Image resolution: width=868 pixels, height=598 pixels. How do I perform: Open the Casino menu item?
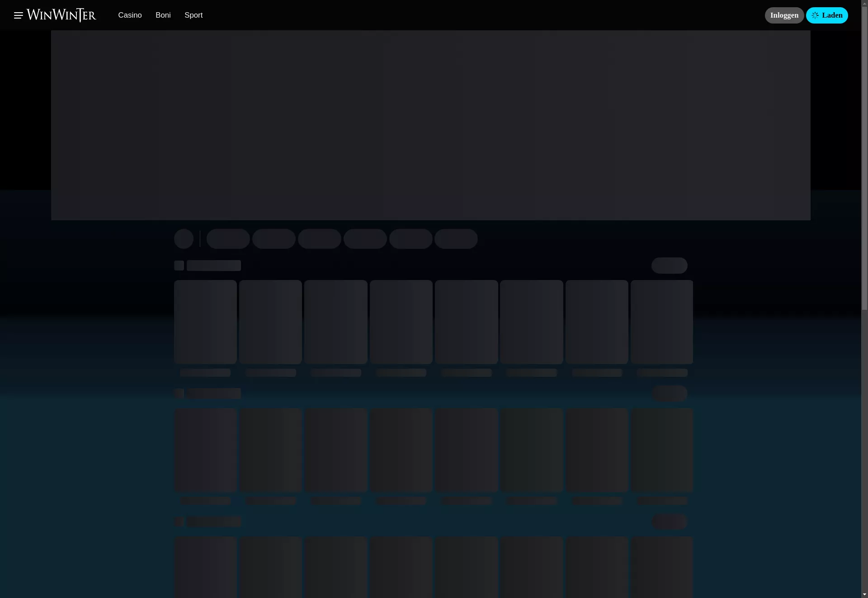[x=130, y=15]
